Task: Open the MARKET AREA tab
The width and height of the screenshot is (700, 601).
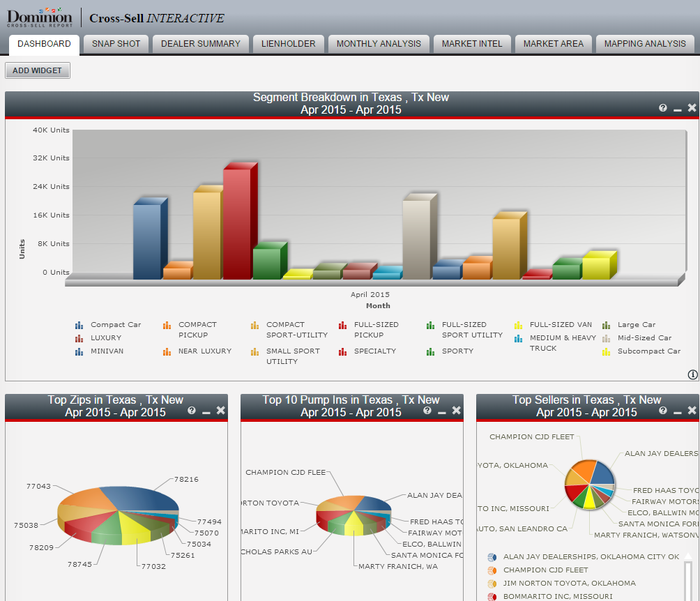Action: [x=553, y=44]
